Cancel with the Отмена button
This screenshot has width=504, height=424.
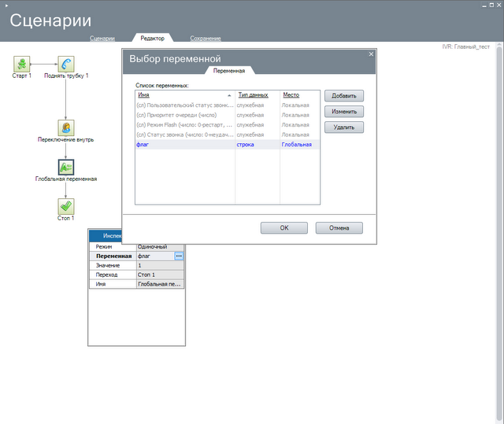[339, 227]
